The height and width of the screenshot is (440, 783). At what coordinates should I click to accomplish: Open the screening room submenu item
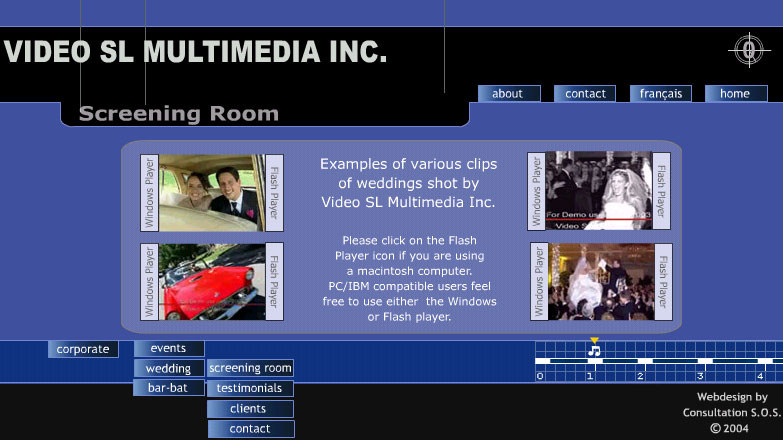point(250,368)
